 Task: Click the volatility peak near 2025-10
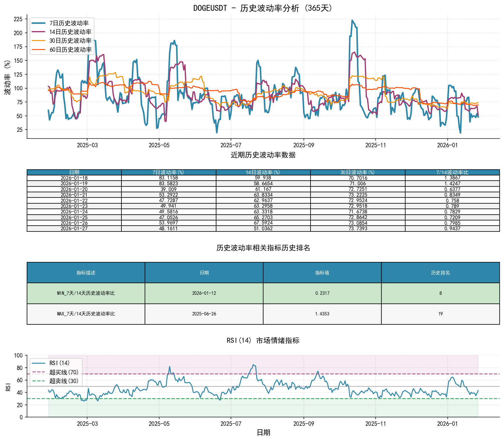click(x=352, y=20)
